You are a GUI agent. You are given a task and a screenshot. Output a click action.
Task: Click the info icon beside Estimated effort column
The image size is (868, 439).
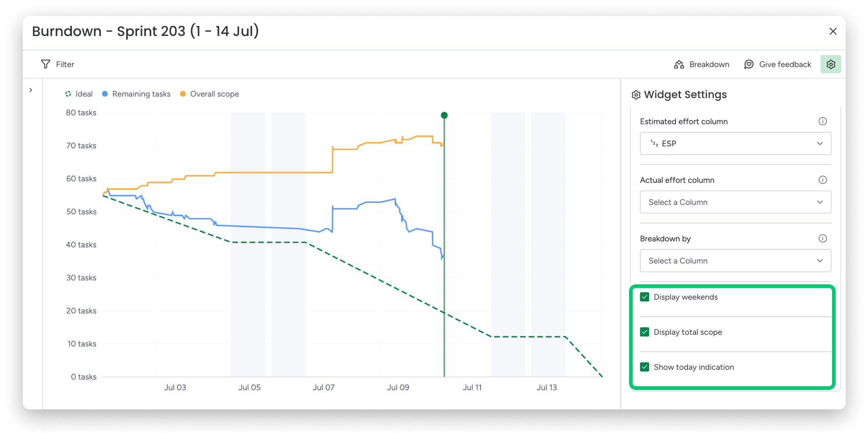822,121
